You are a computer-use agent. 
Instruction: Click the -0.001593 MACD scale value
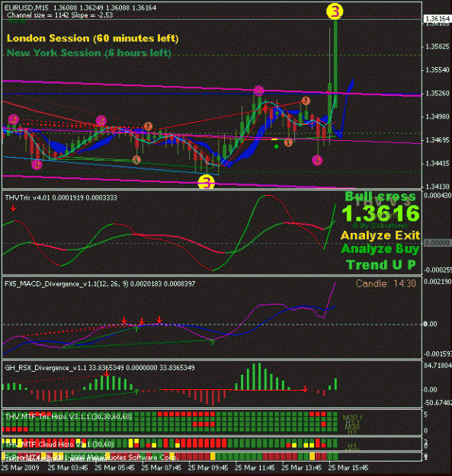pos(438,354)
